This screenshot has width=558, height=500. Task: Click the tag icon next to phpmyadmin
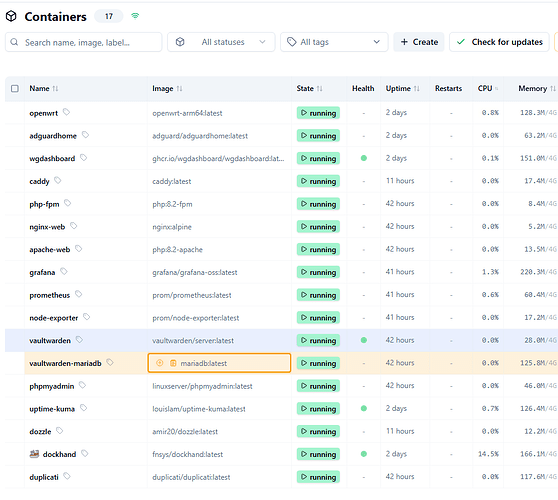pos(83,385)
